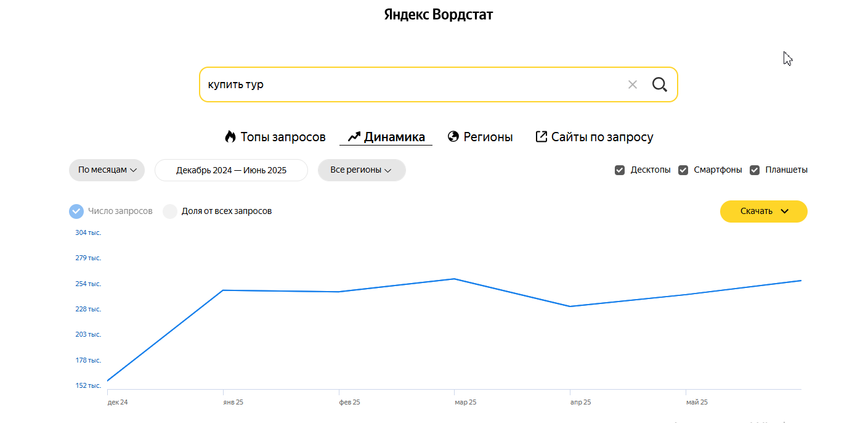The image size is (868, 423).
Task: Click the search field containing купить тур
Action: (407, 84)
